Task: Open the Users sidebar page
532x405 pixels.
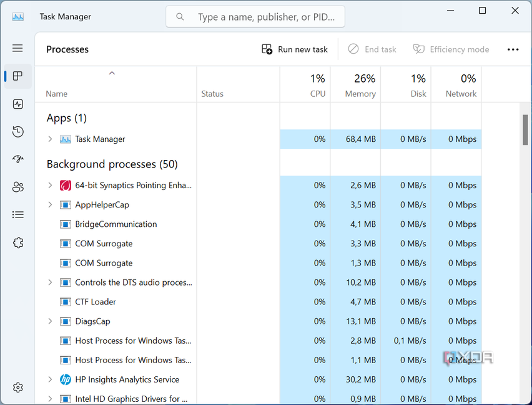Action: [x=17, y=187]
